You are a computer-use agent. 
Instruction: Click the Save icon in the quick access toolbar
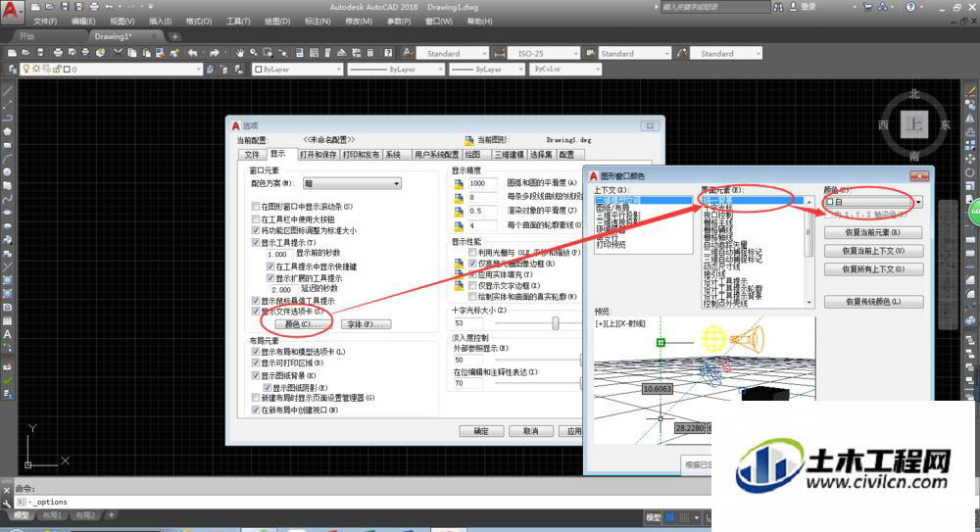[x=65, y=7]
